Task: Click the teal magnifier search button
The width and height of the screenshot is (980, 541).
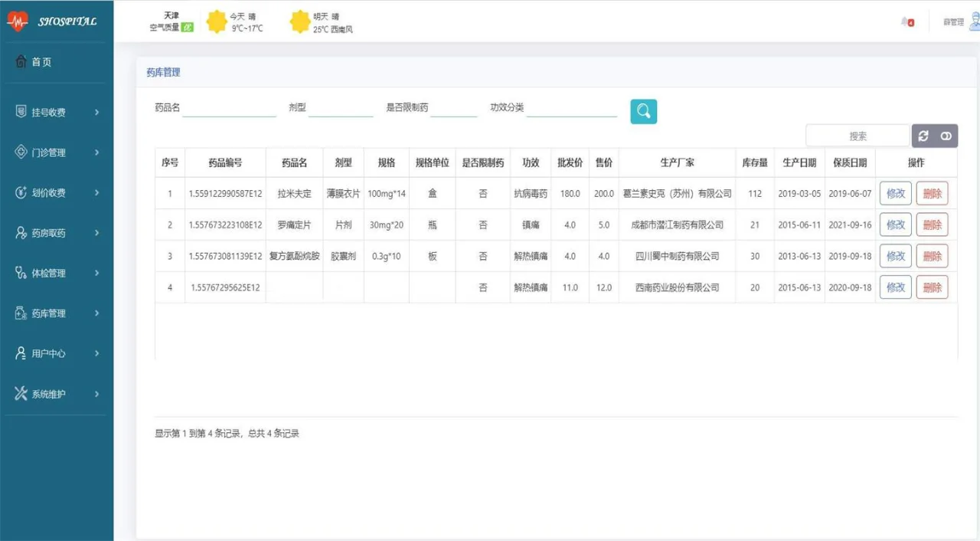Action: click(x=643, y=111)
